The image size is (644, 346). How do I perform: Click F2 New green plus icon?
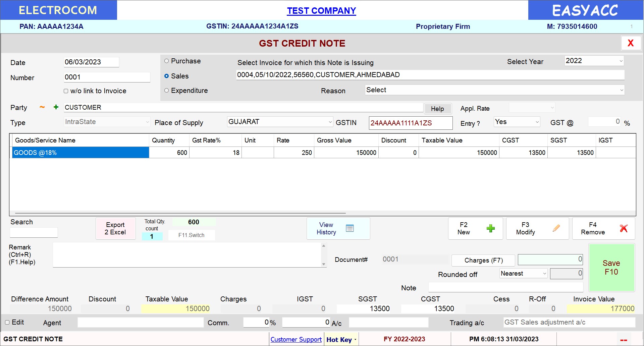490,229
